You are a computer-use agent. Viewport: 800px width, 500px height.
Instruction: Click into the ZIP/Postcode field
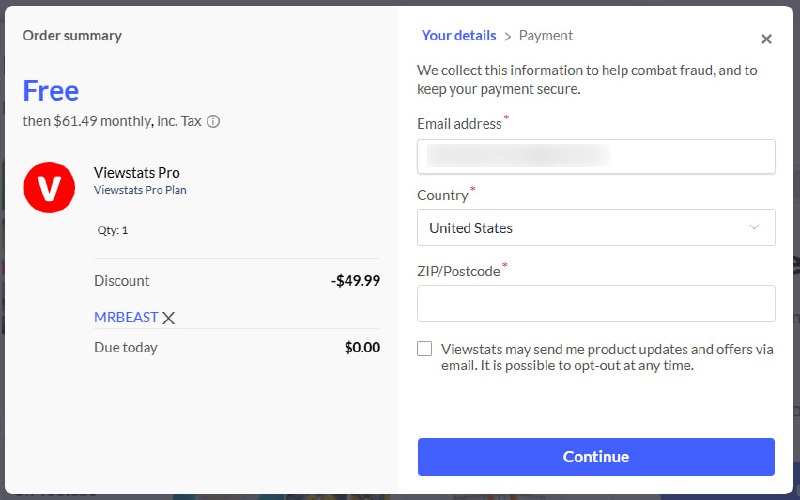pos(595,303)
